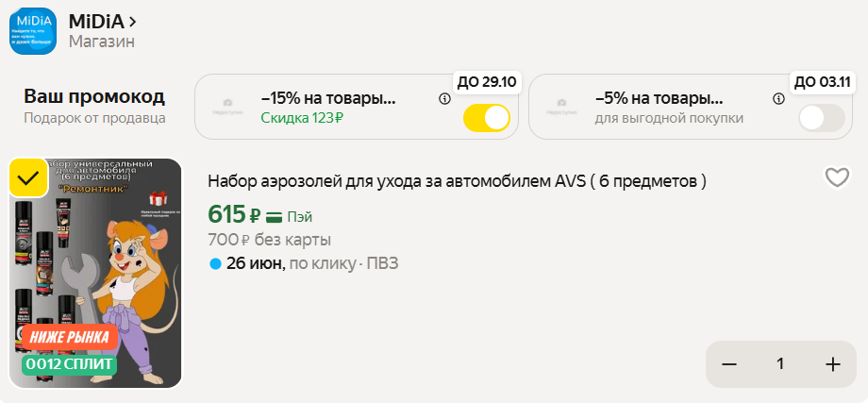Increase quantity with the plus button
This screenshot has width=868, height=403.
point(832,364)
